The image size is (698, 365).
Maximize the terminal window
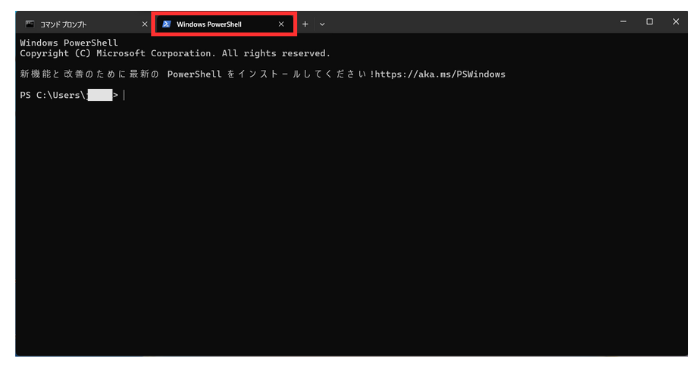649,21
